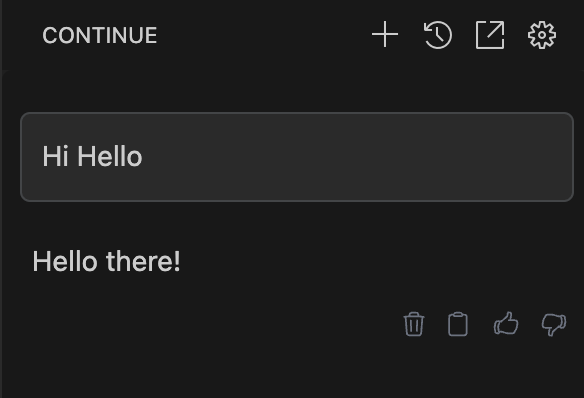Click the "Hello there!" response text

click(107, 261)
